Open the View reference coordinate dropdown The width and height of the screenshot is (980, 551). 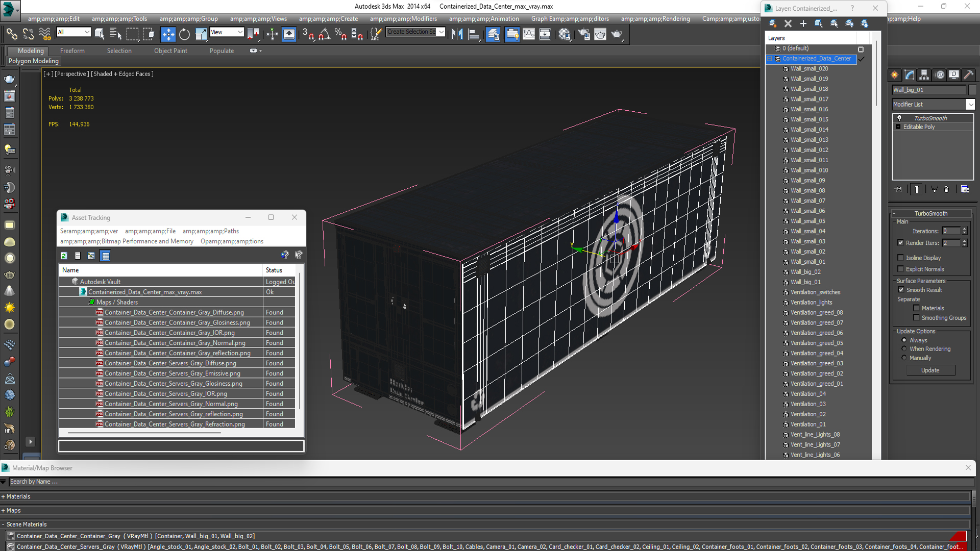pos(227,32)
